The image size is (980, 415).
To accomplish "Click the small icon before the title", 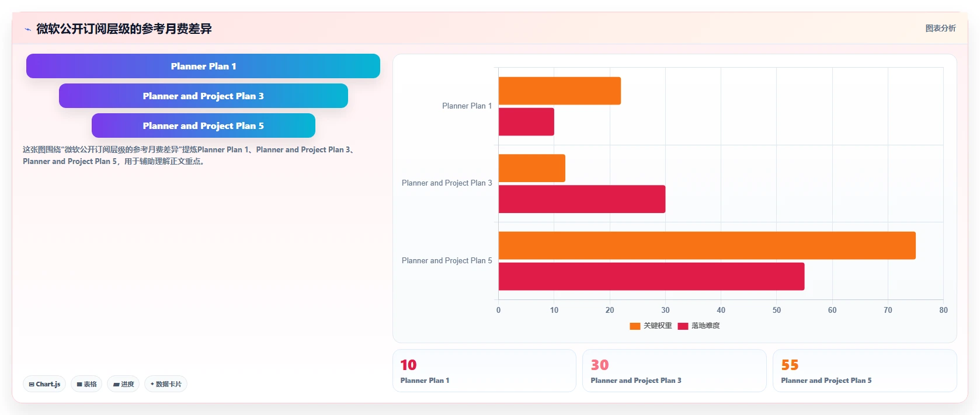I will 27,29.
